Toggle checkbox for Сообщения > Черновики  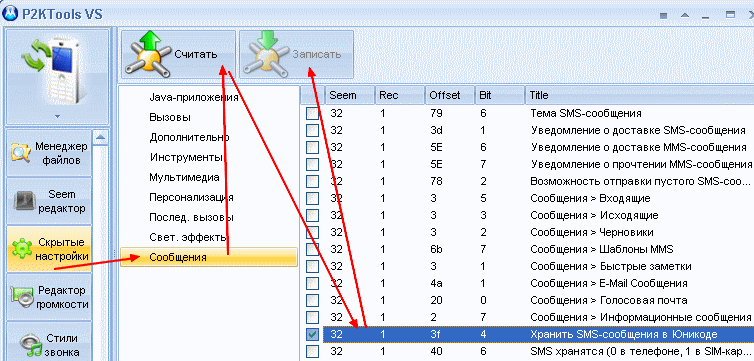click(313, 233)
